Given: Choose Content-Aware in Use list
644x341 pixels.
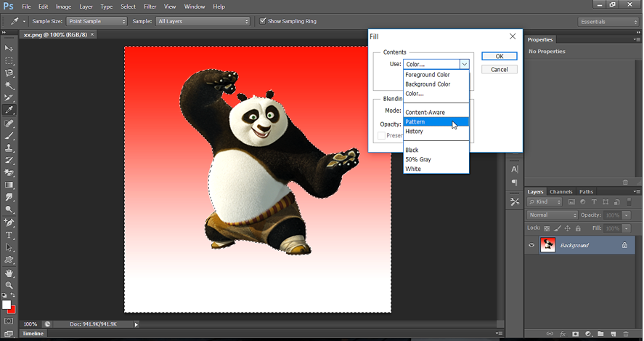Looking at the screenshot, I should [x=436, y=112].
